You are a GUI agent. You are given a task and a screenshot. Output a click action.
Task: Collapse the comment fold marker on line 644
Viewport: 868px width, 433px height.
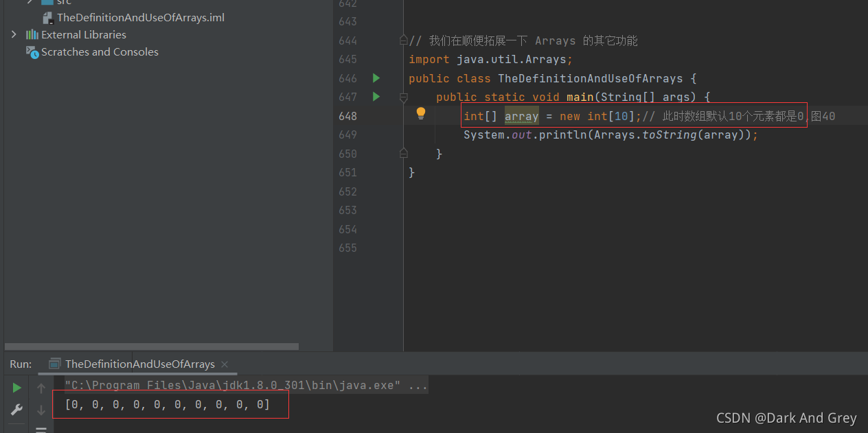point(404,40)
